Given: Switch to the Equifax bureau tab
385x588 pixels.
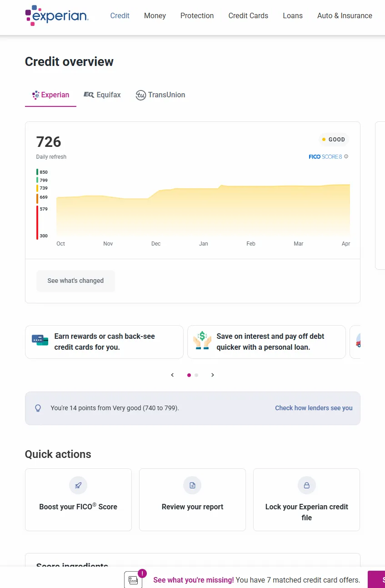Looking at the screenshot, I should point(102,95).
